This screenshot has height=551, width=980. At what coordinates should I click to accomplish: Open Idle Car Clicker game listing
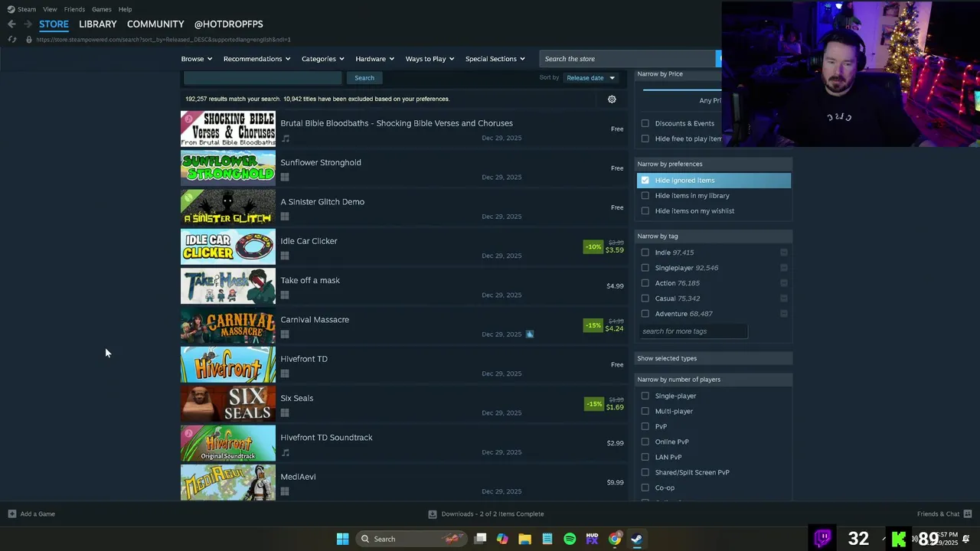(404, 246)
